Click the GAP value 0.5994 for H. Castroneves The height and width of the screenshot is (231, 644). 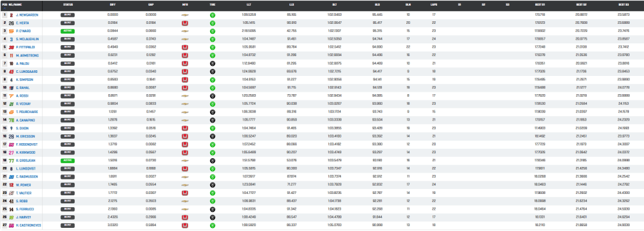pyautogui.click(x=151, y=225)
